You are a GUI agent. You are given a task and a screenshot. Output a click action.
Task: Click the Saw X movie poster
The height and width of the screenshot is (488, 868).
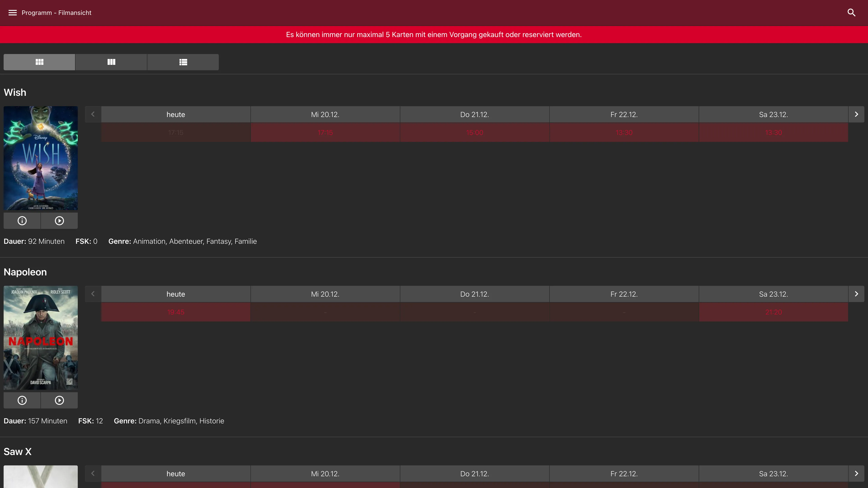(41, 476)
